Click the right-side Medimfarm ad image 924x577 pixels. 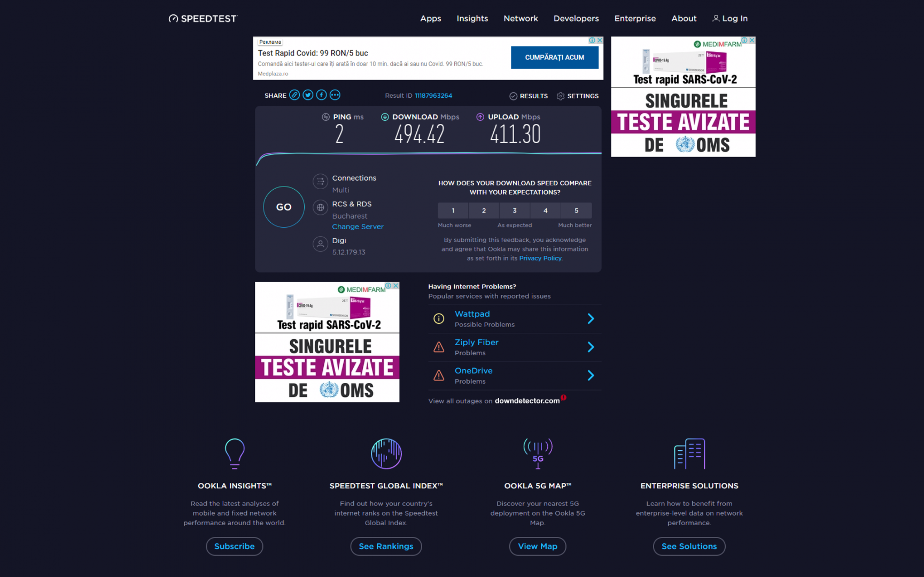click(x=683, y=97)
